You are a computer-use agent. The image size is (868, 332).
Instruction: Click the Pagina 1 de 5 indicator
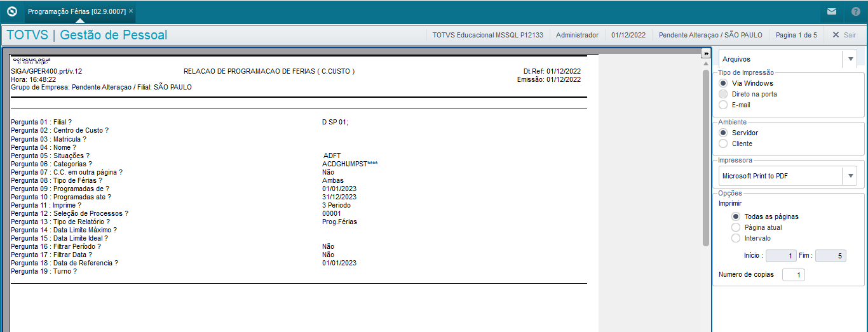click(x=796, y=35)
